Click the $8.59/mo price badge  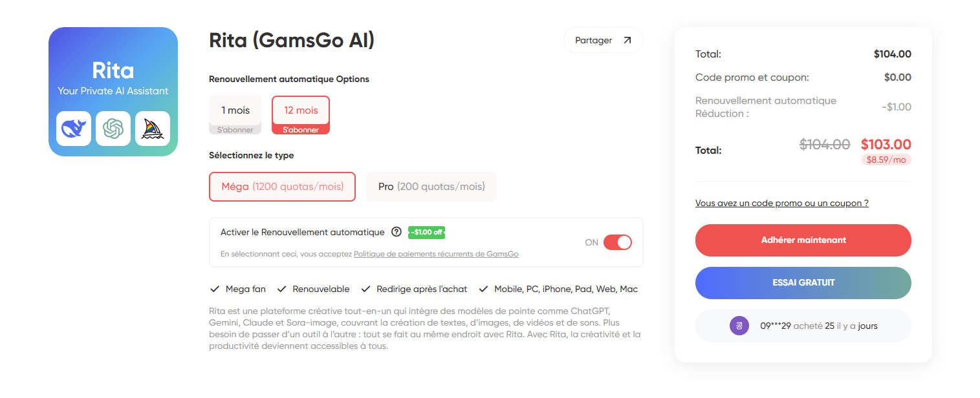(x=886, y=160)
